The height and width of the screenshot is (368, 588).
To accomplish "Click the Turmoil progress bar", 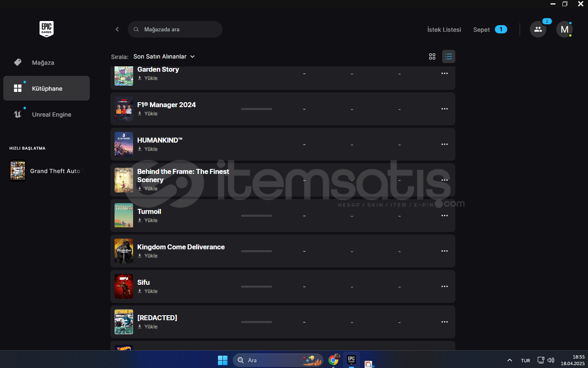I will [256, 216].
